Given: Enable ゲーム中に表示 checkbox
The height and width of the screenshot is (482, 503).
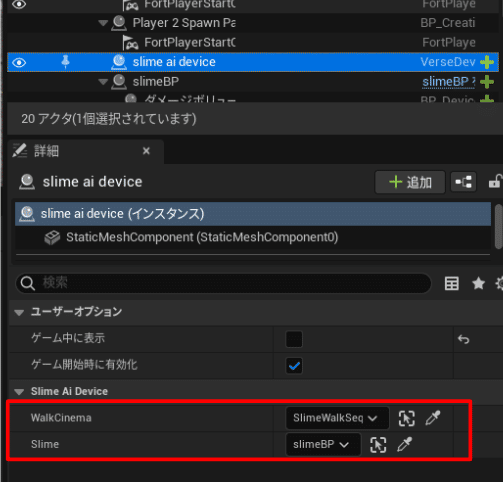Looking at the screenshot, I should [294, 339].
